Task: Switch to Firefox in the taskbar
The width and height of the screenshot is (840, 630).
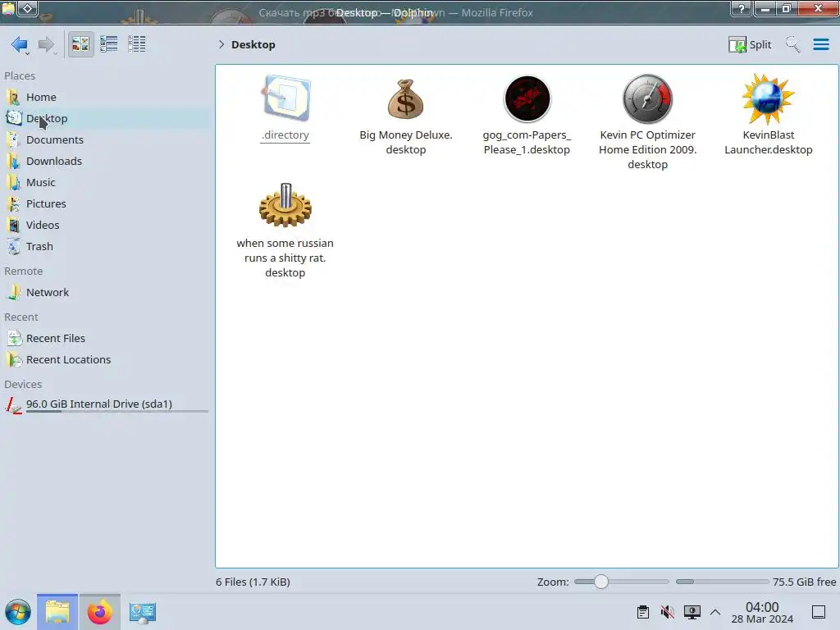Action: 99,612
